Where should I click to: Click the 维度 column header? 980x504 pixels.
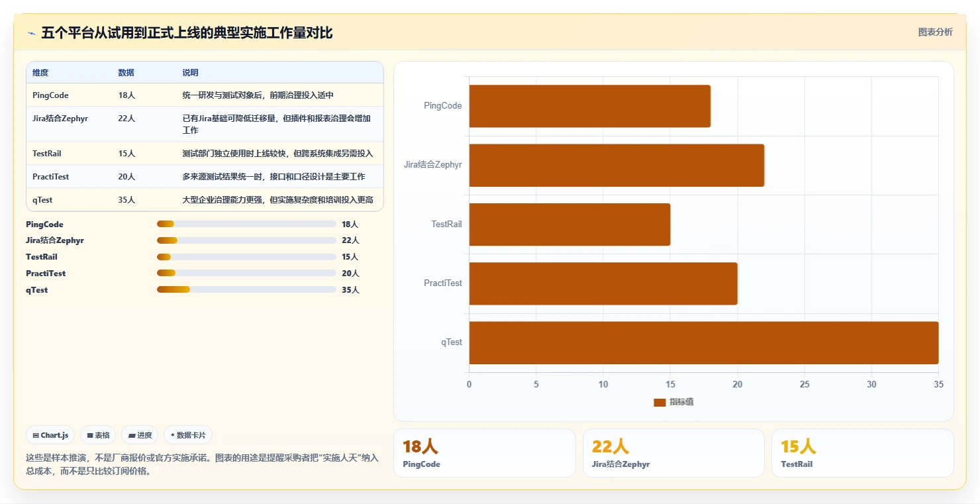40,73
